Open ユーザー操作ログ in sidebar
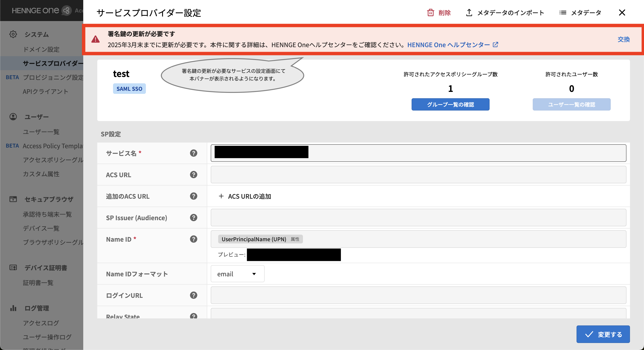 click(47, 337)
